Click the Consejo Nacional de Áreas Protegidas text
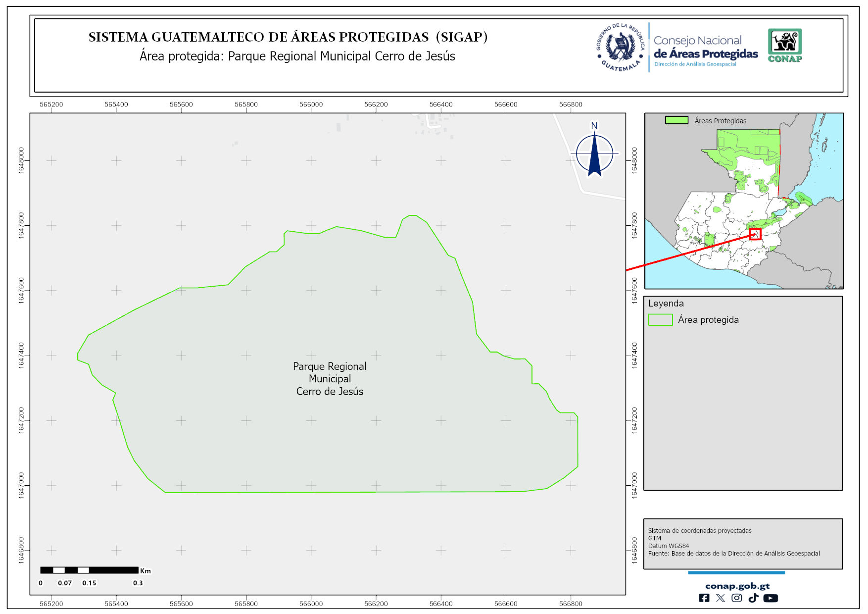 [705, 48]
